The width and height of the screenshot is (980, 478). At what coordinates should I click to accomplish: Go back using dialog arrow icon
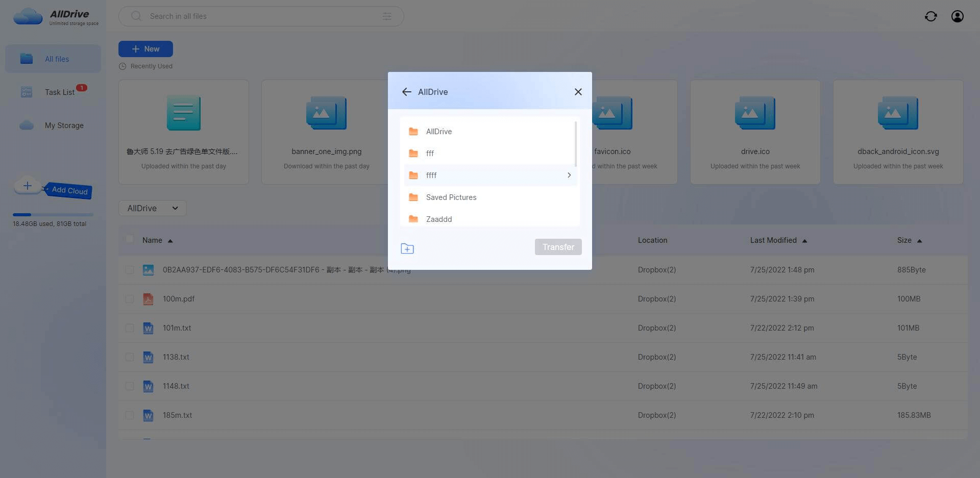click(x=406, y=92)
